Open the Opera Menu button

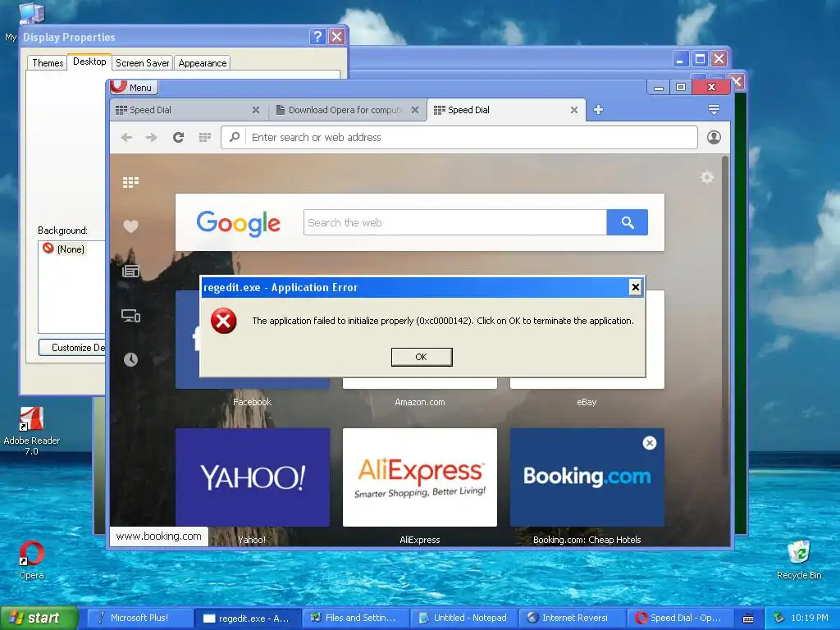click(x=134, y=87)
